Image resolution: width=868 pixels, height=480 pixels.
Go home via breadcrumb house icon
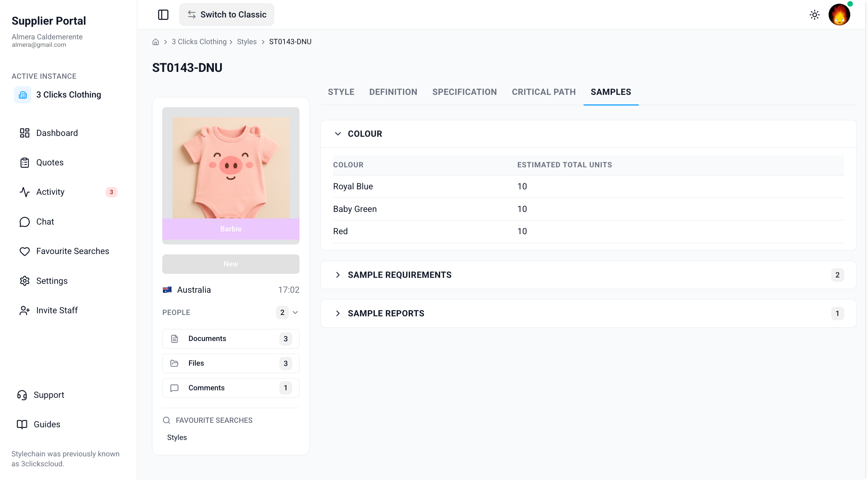tap(156, 42)
